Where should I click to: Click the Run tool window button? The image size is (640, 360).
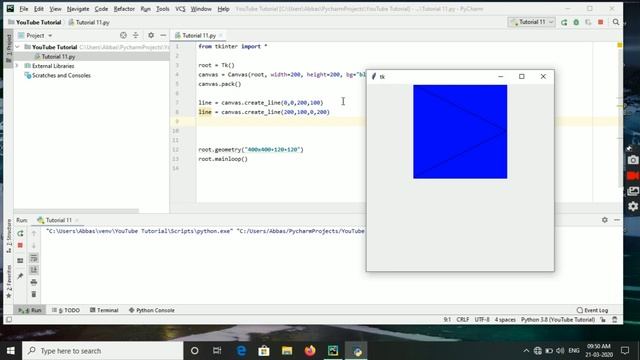(30, 310)
